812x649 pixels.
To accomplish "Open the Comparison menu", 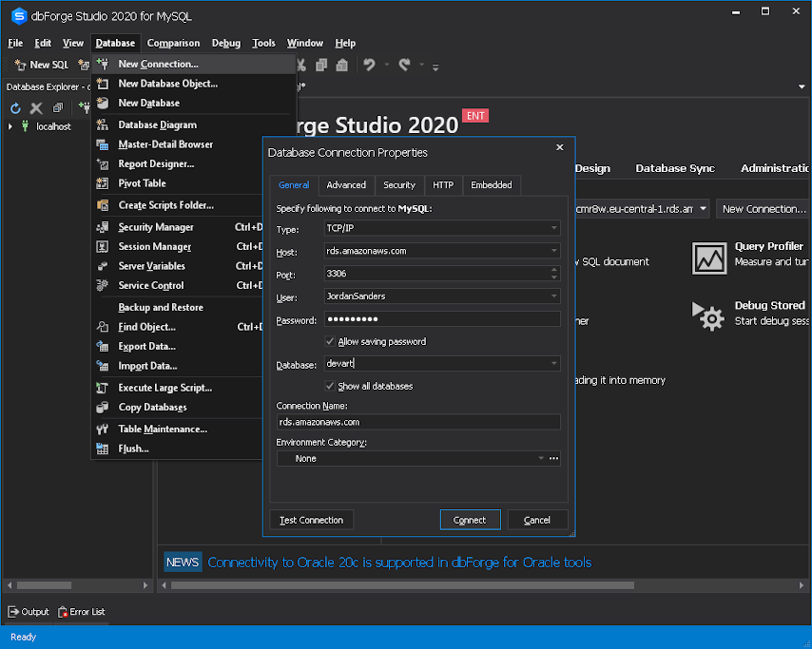I will pos(173,43).
